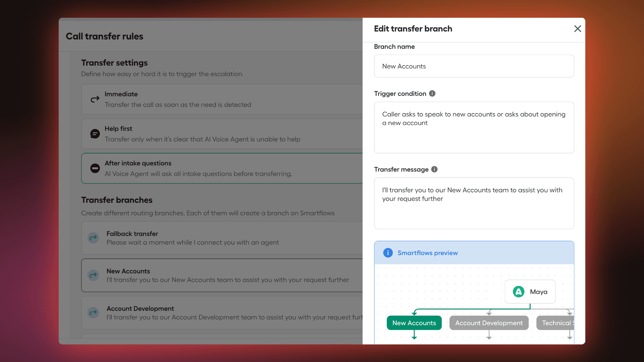Click 'Define how easy or hard' description text
The image size is (644, 362).
coord(162,74)
